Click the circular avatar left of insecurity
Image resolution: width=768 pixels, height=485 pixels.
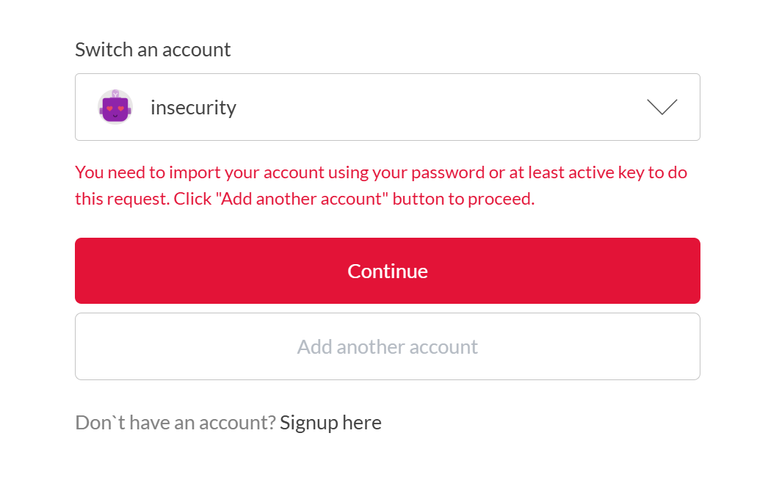coord(115,107)
